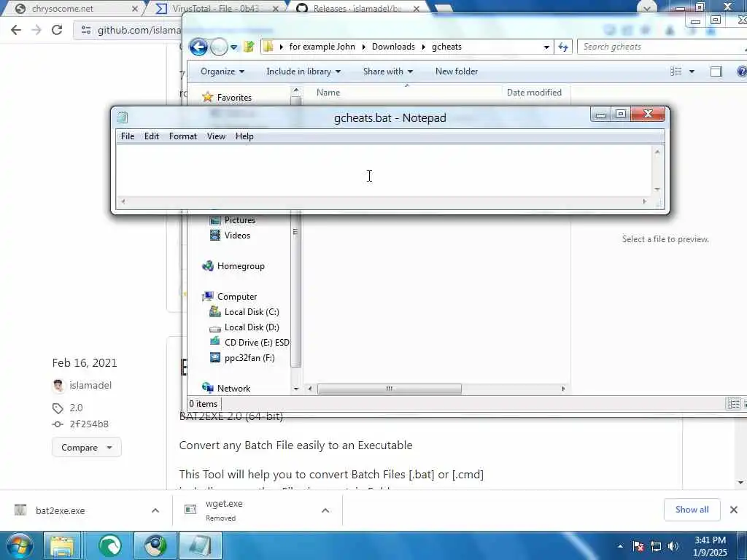Open ppc32fan (F:) drive
The image size is (747, 560).
[249, 357]
